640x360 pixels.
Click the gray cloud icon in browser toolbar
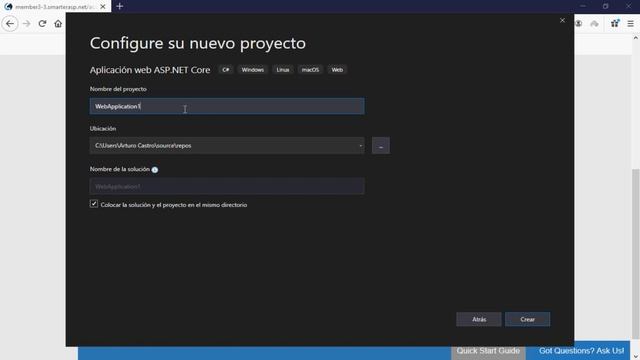pyautogui.click(x=594, y=24)
